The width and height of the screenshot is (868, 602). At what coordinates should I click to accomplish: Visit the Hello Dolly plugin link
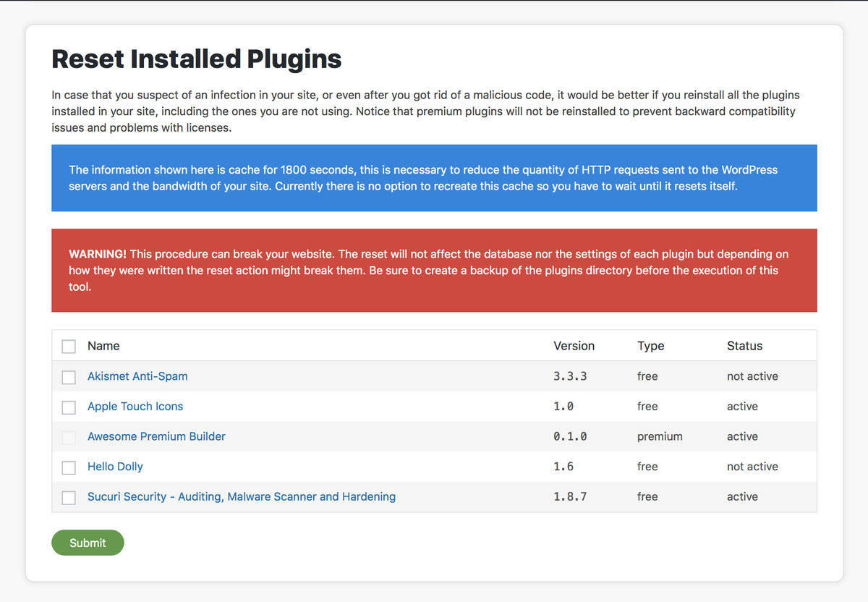(115, 467)
